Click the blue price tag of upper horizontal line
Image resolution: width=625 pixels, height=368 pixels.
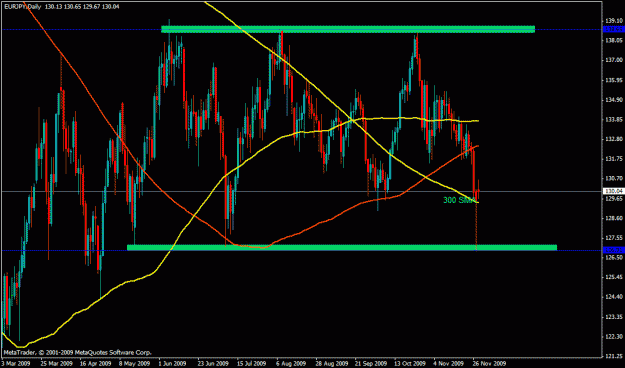click(614, 29)
